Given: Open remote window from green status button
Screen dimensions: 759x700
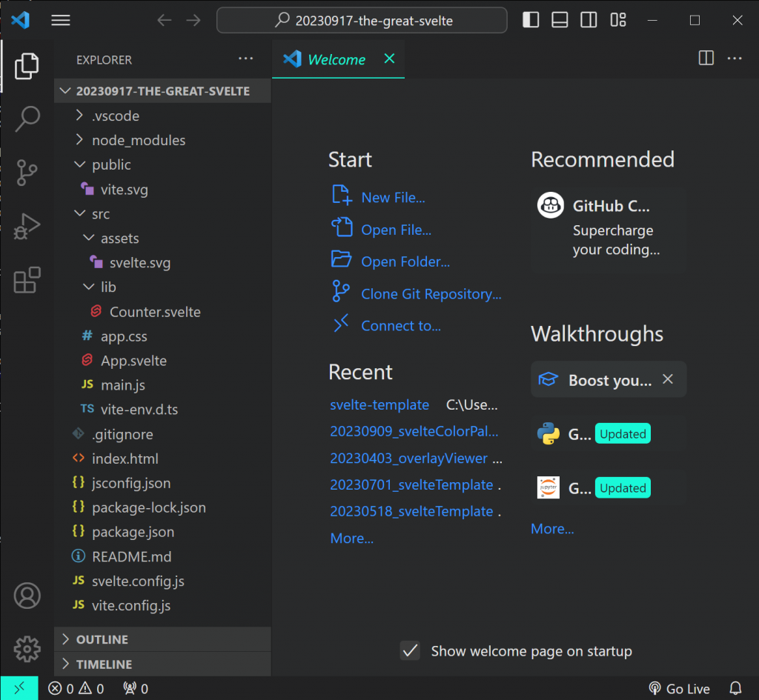Looking at the screenshot, I should 19,688.
